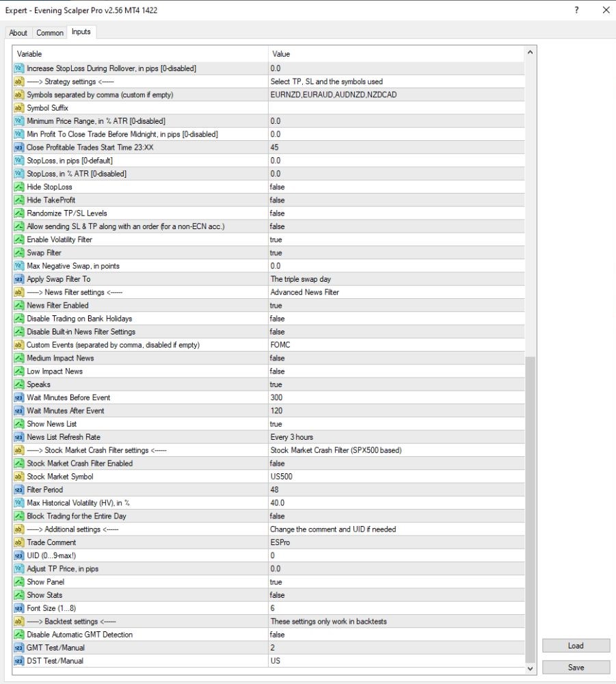Image resolution: width=616 pixels, height=684 pixels.
Task: Click the icon beside Symbols separated by comma
Action: 18,94
